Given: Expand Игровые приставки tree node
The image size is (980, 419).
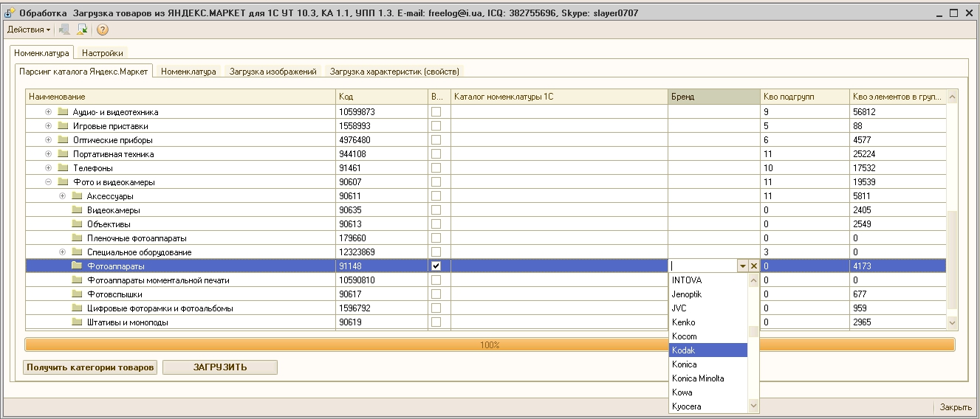Looking at the screenshot, I should tap(48, 126).
